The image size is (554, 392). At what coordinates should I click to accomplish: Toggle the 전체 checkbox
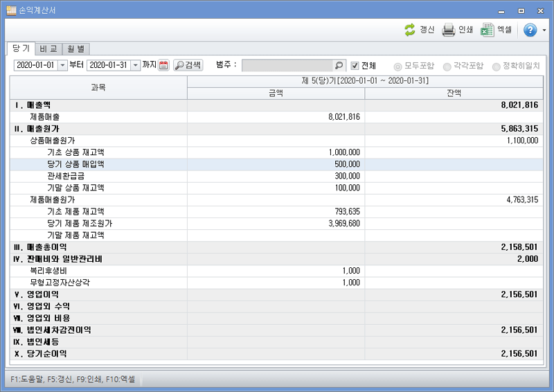[355, 66]
